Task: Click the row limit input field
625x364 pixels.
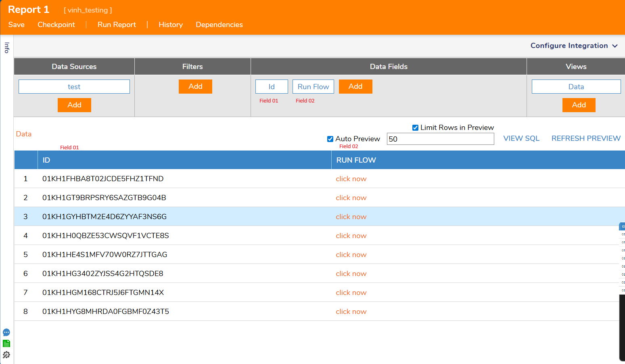Action: pyautogui.click(x=440, y=139)
